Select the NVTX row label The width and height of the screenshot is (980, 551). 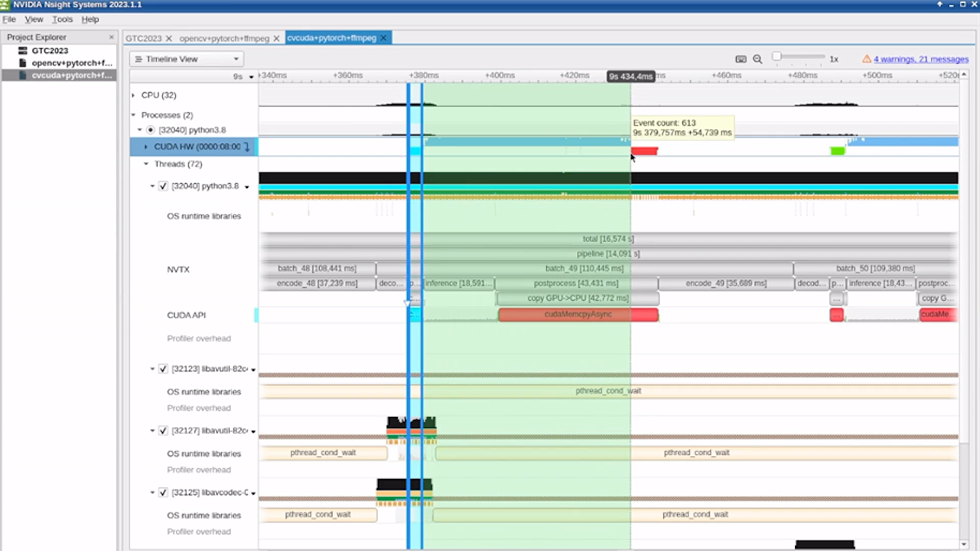pyautogui.click(x=178, y=270)
